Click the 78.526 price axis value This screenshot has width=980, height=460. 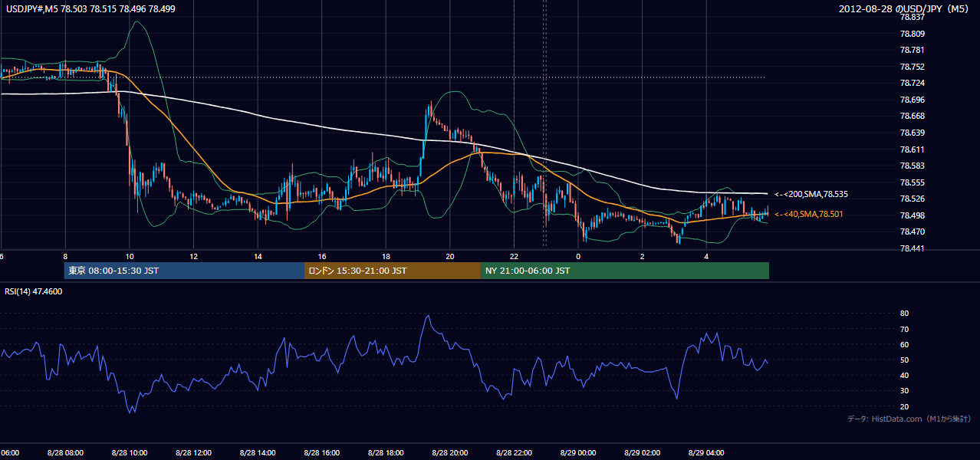click(x=912, y=199)
